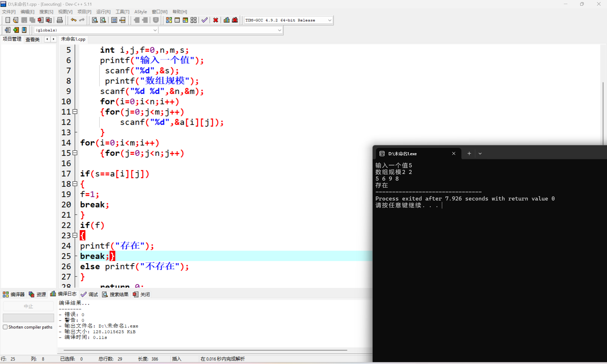607x364 pixels.
Task: Open the 运行[R] menu
Action: pos(103,12)
